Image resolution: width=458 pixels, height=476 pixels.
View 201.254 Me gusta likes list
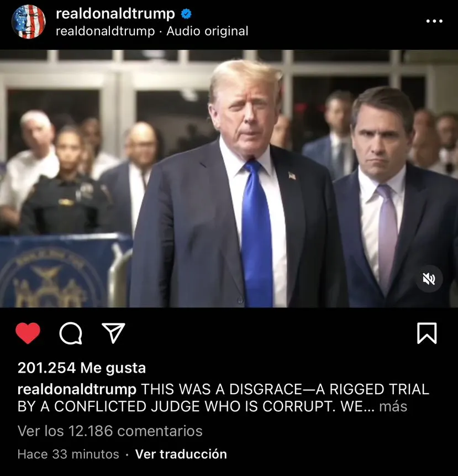coord(82,368)
